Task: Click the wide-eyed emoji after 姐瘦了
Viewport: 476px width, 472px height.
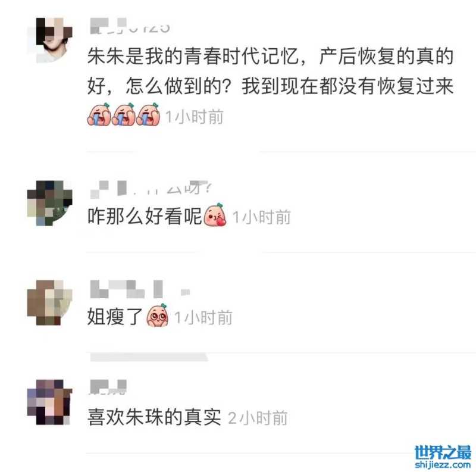Action: [157, 315]
